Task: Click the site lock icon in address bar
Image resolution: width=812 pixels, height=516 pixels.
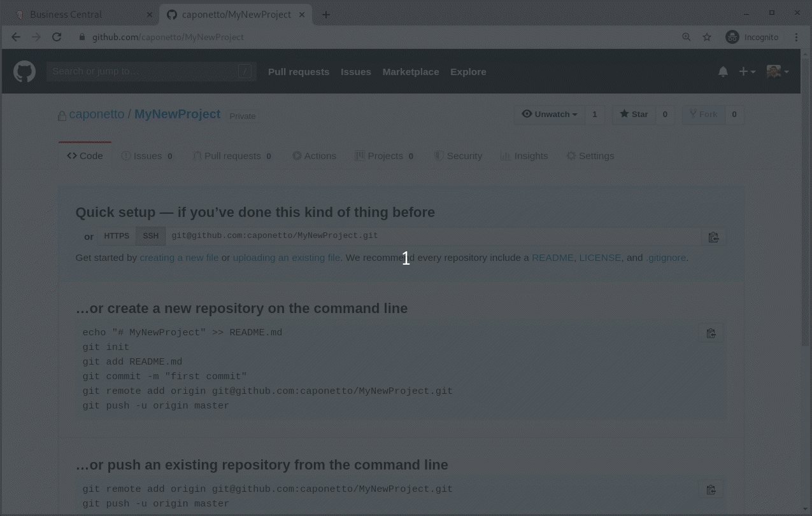Action: 82,37
